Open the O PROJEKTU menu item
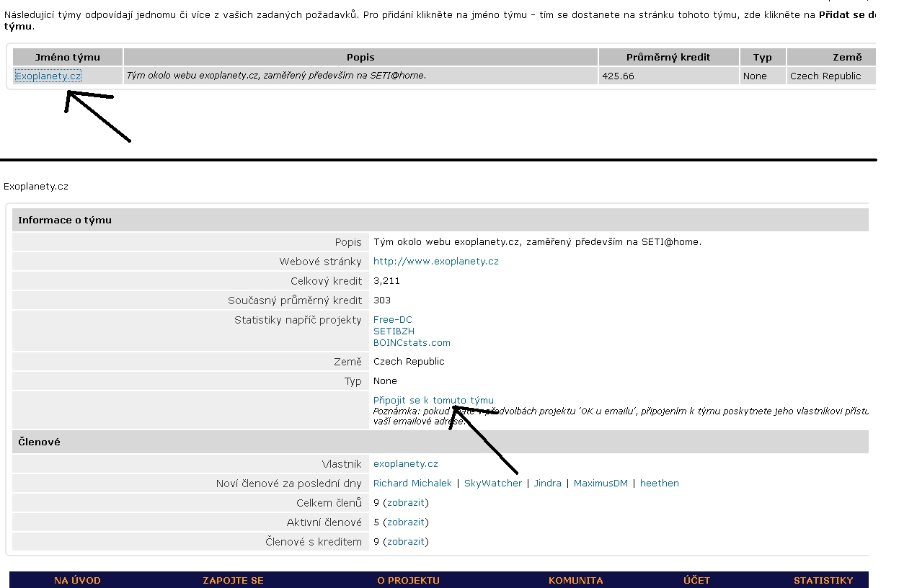Viewport: 917px width, 588px height. (x=408, y=580)
